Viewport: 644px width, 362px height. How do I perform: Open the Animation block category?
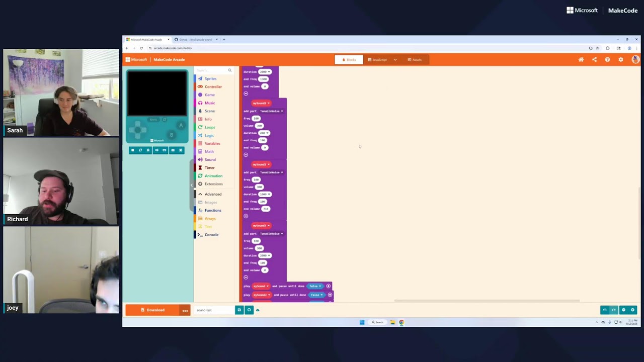coord(213,175)
